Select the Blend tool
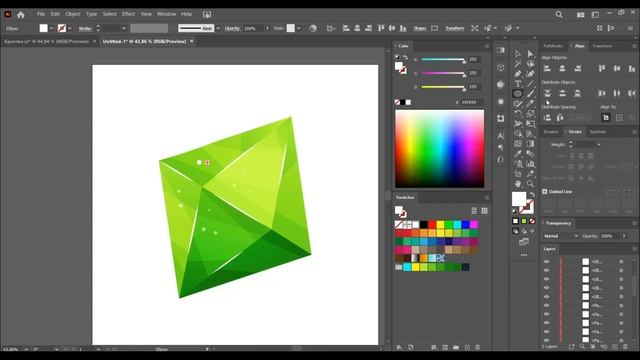 [x=530, y=153]
